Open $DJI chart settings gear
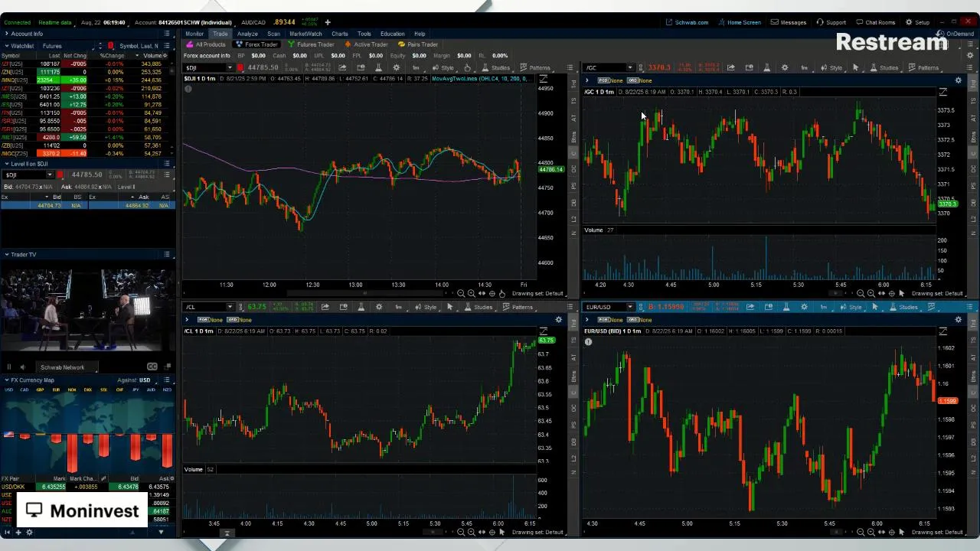 coord(396,67)
